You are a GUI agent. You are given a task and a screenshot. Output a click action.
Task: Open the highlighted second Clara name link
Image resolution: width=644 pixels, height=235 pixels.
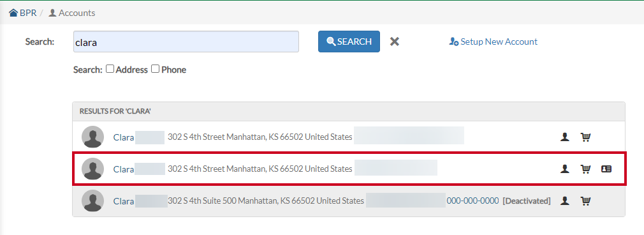124,169
